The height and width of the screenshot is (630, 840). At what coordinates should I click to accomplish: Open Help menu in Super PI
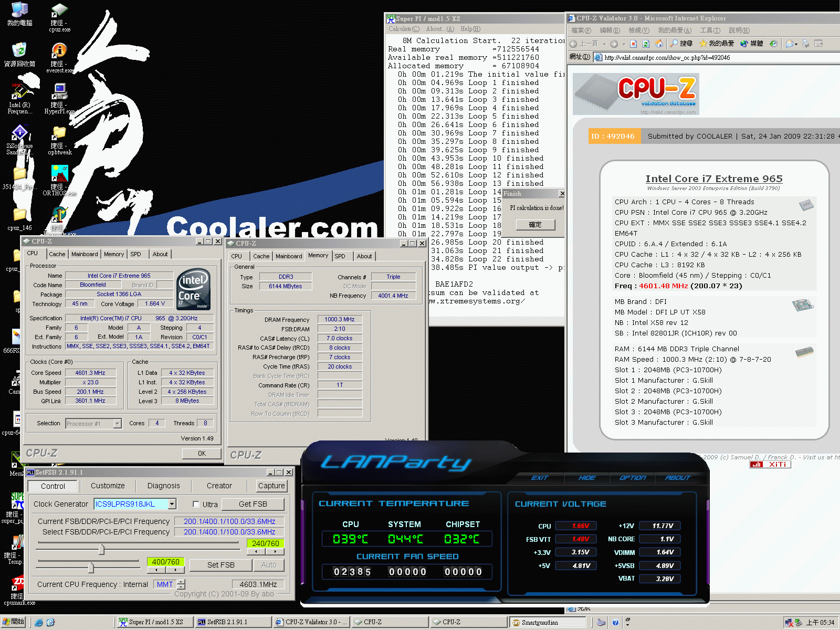[x=470, y=29]
